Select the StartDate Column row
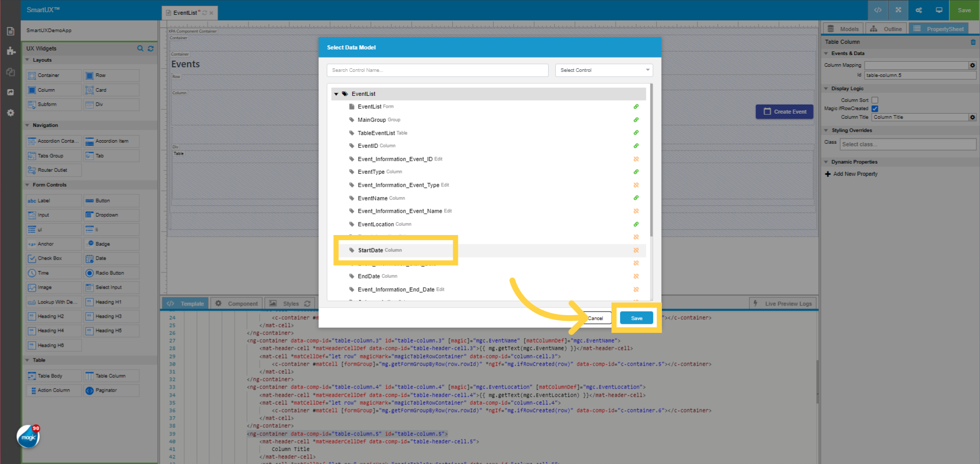Screen dimensions: 980x464 click(x=489, y=250)
